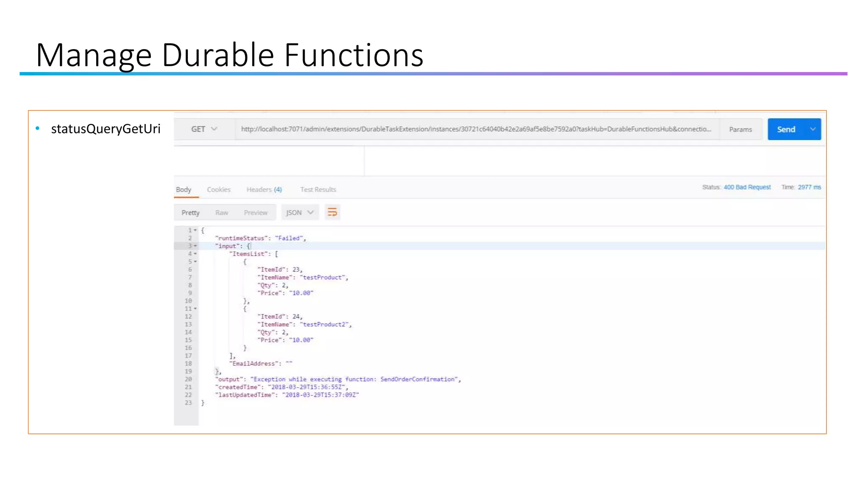Open the Test Results tab
This screenshot has width=868, height=488.
click(318, 189)
